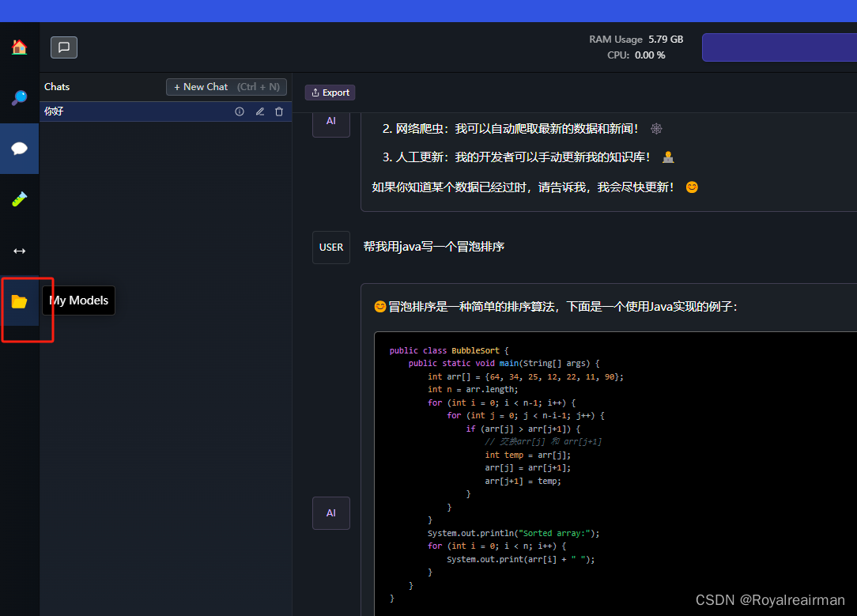Click the Chats panel heading
Viewport: 857px width, 616px height.
click(x=57, y=87)
